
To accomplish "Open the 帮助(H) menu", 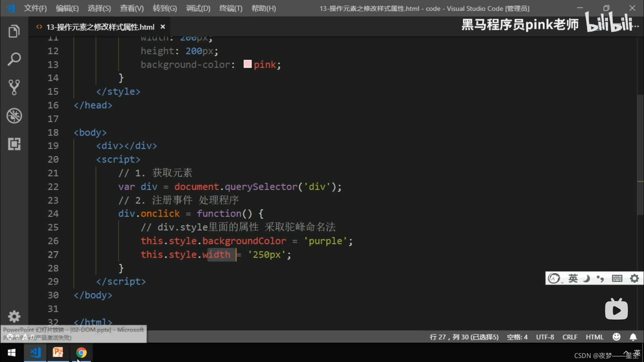I will point(264,8).
